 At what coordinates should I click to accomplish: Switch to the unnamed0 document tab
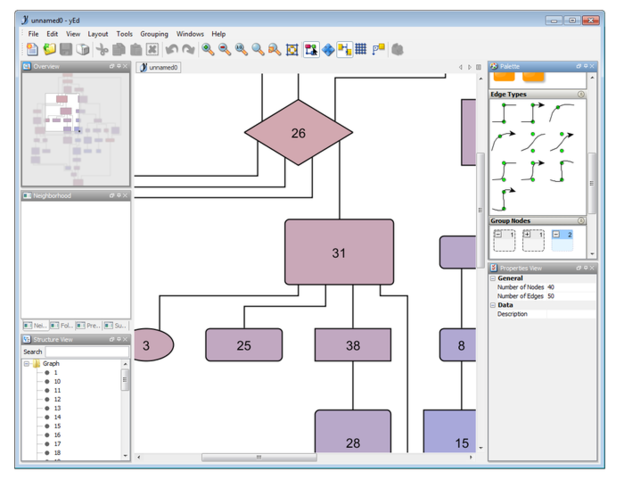coord(159,67)
